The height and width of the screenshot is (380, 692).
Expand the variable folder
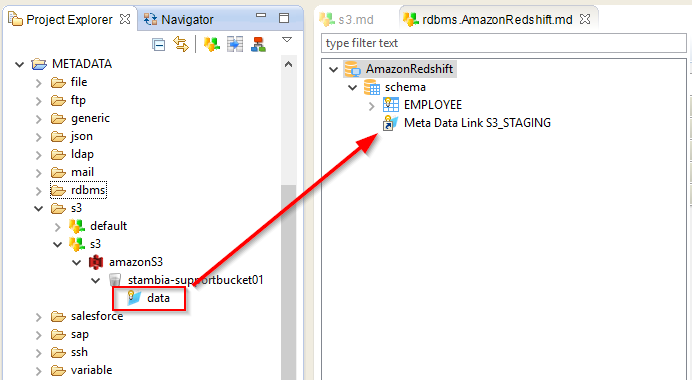(39, 371)
